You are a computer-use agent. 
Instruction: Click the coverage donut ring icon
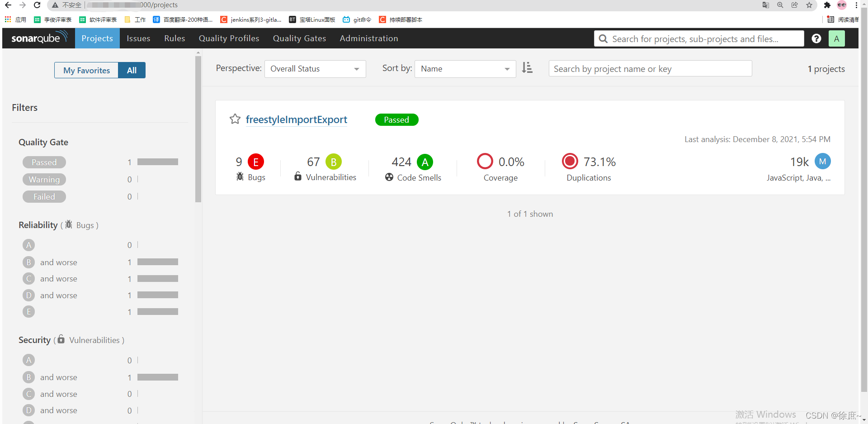click(485, 161)
